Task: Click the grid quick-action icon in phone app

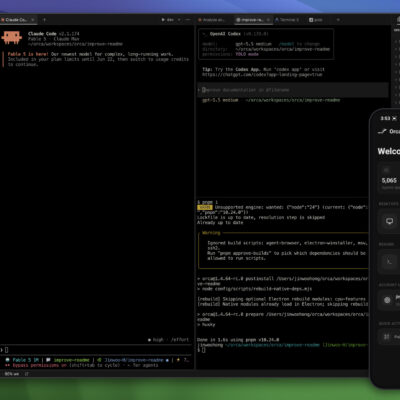Action: coord(387,337)
